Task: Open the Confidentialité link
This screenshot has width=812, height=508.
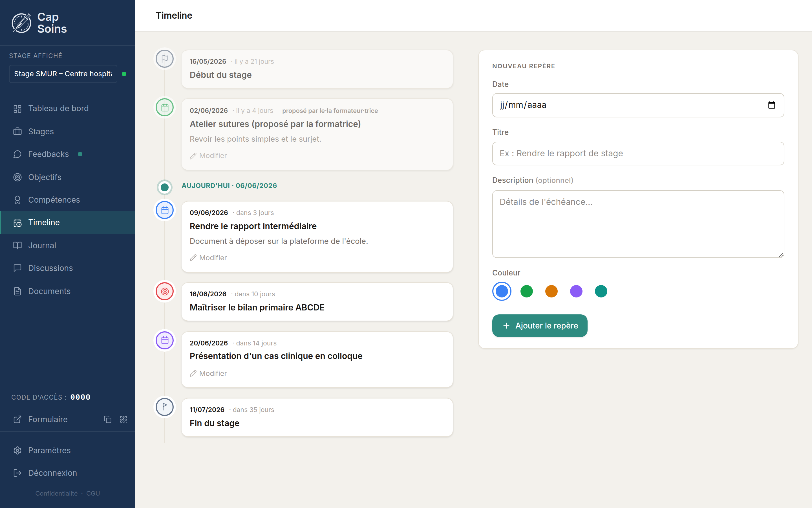Action: tap(56, 493)
